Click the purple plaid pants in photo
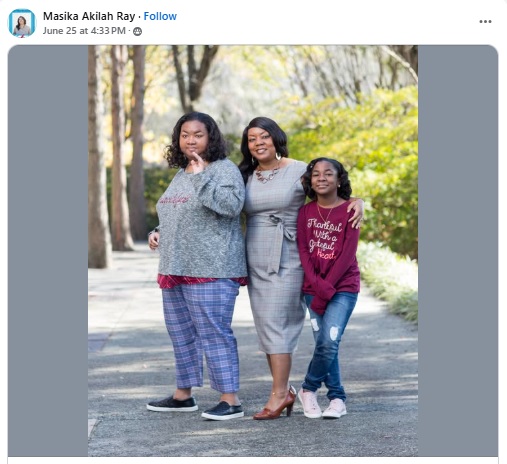507x464 pixels. 201,335
